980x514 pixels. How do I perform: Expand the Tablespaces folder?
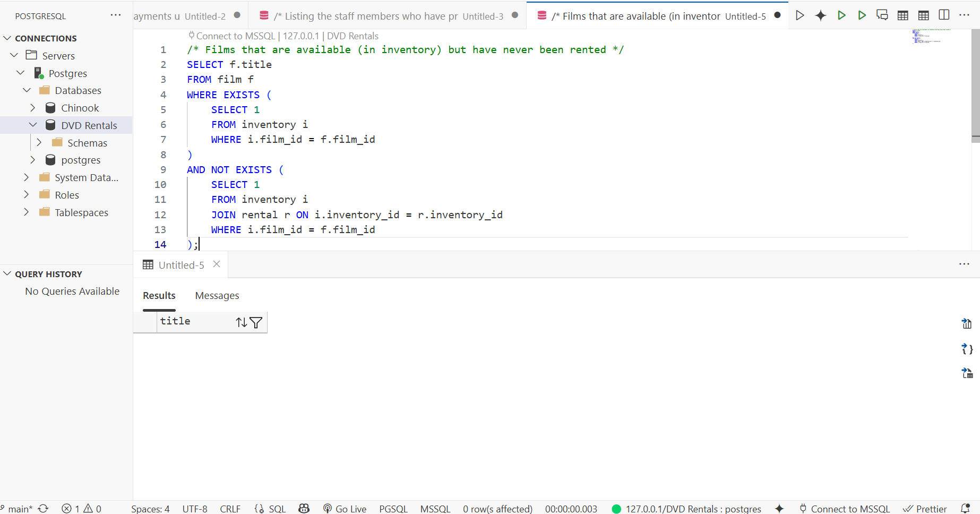click(27, 212)
